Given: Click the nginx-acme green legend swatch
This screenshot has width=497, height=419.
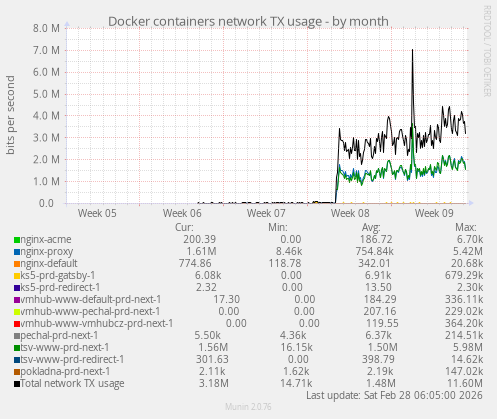Looking at the screenshot, I should tap(17, 240).
